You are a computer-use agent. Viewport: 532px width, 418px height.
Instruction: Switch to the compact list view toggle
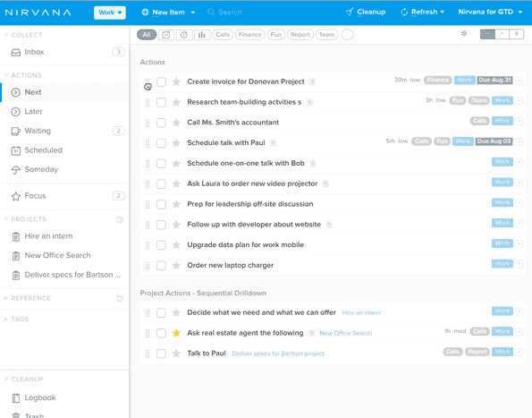pos(487,34)
